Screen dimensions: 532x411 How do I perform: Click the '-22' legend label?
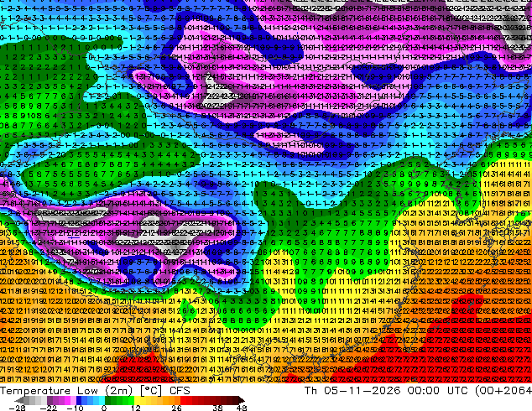48,408
